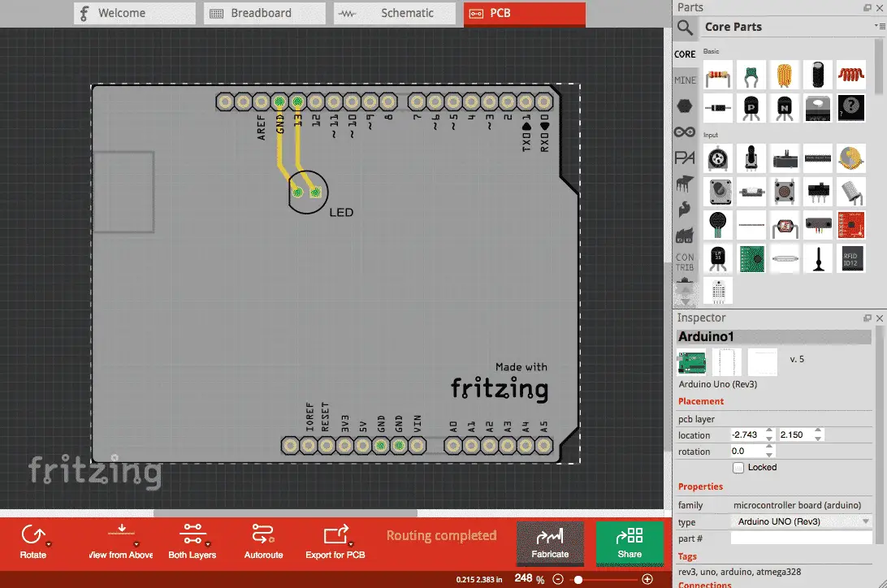Select the diode part

point(718,108)
